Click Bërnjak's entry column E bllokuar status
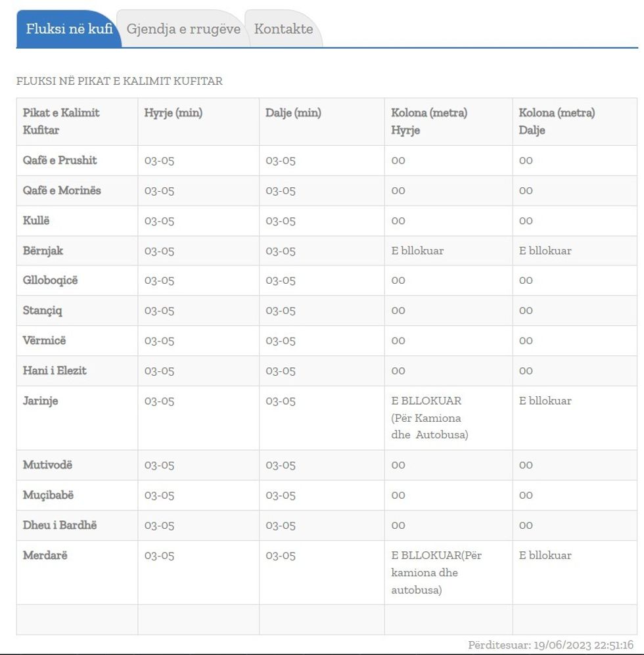Viewport: 644px width, 655px height. click(x=417, y=251)
